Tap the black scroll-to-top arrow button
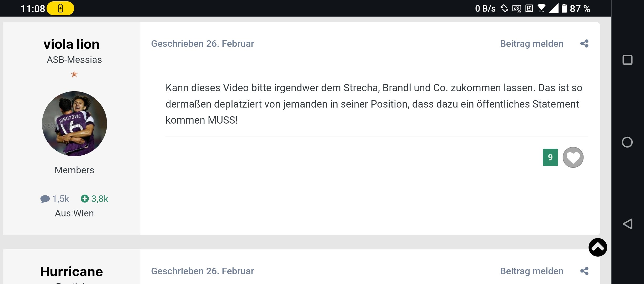Viewport: 644px width, 284px height. click(598, 247)
